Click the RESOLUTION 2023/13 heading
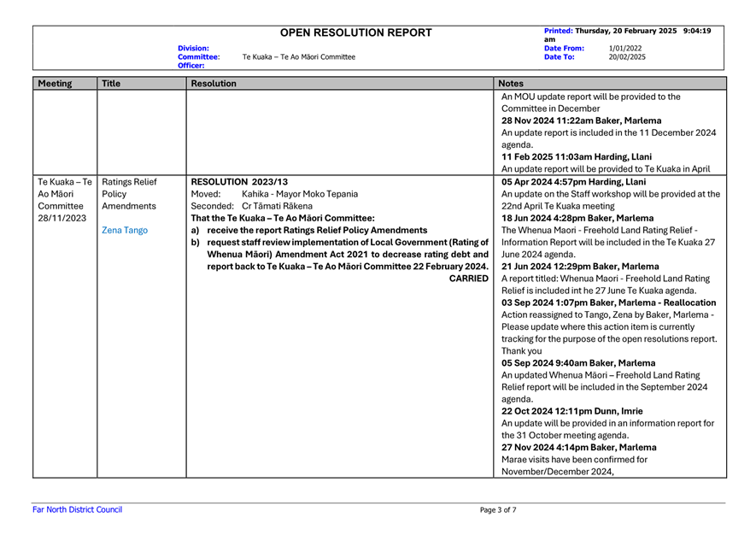756x535 pixels. pyautogui.click(x=240, y=182)
